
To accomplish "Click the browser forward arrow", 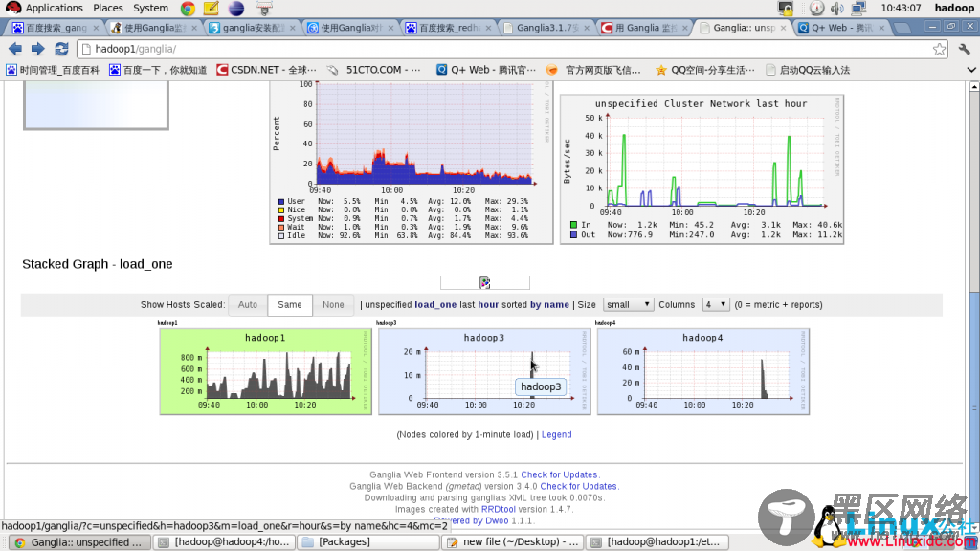I will point(38,49).
